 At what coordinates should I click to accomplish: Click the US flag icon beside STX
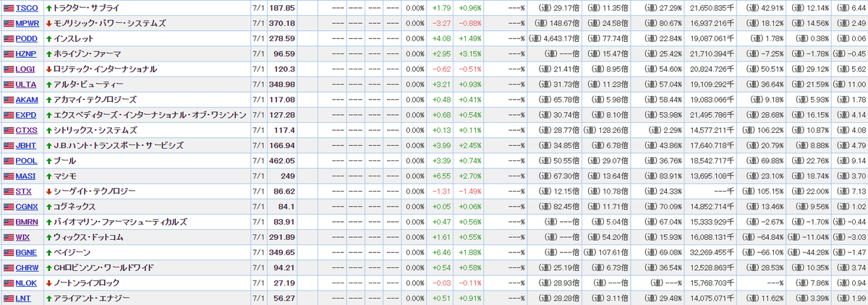[9, 191]
